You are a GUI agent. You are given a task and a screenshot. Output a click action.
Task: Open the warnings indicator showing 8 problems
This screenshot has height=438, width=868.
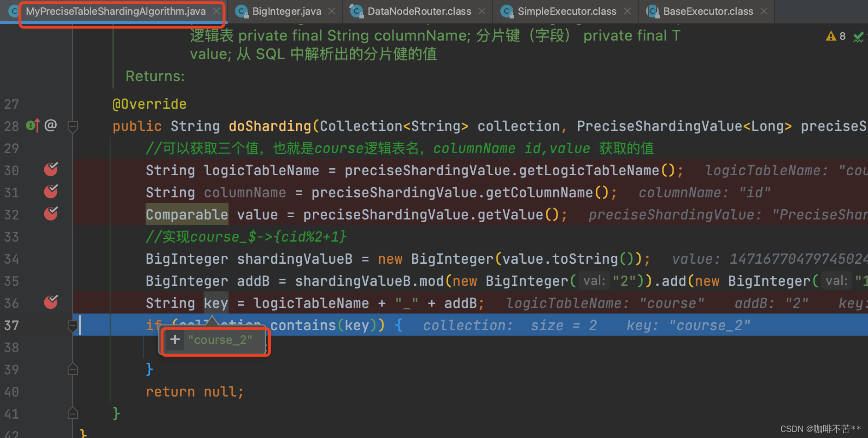point(836,36)
